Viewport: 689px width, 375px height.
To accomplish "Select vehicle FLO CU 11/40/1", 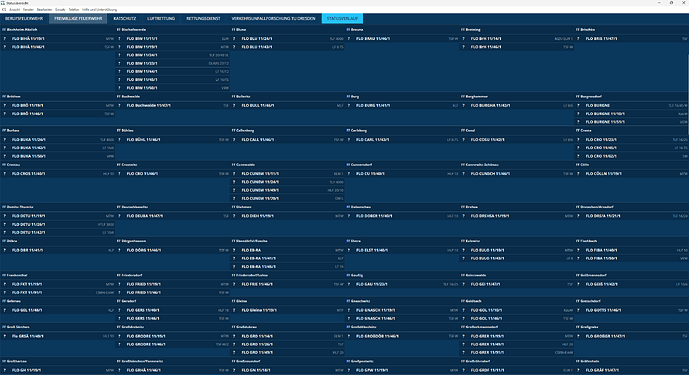I will (370, 174).
